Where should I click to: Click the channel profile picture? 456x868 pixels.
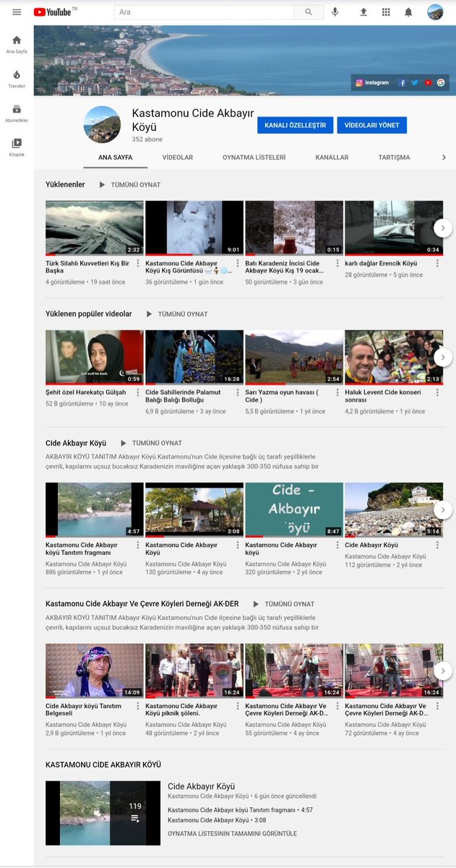coord(102,124)
